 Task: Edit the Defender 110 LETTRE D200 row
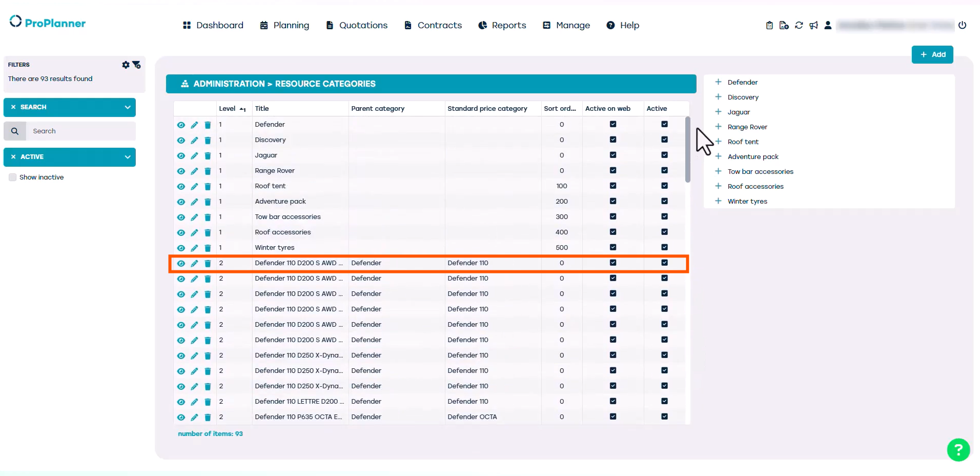[x=194, y=402]
